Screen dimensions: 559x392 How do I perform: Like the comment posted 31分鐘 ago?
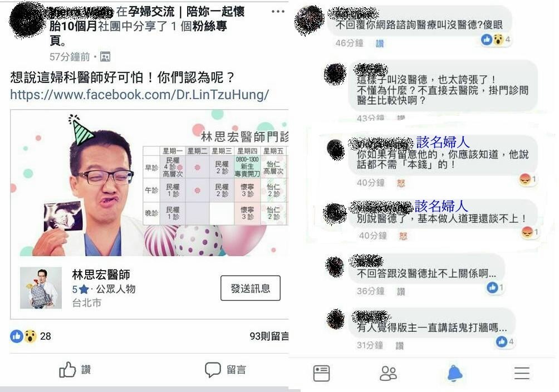click(399, 346)
